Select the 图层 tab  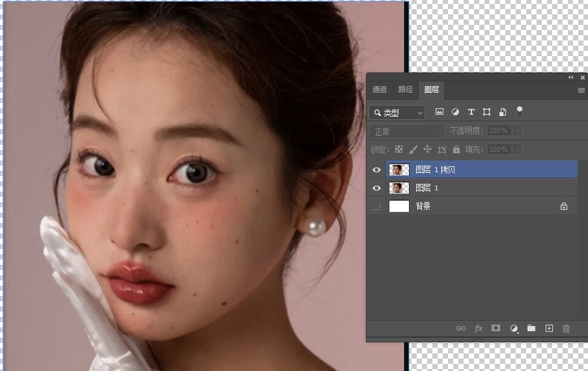(432, 89)
